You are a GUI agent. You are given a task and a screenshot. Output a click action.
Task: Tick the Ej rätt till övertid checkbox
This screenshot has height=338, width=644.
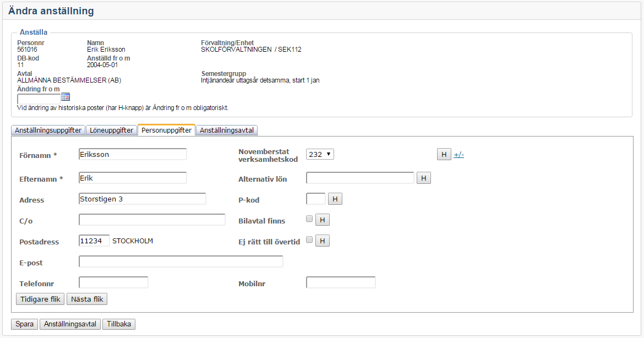pos(309,239)
